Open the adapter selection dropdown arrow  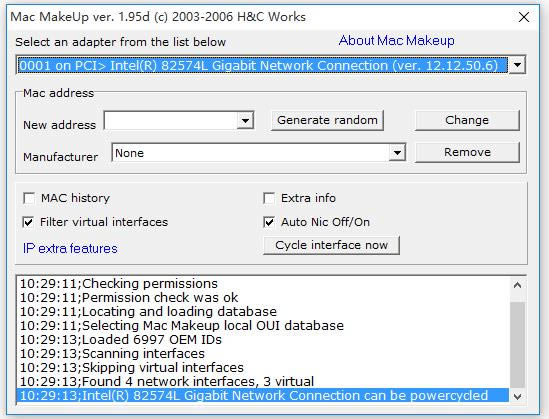pos(517,65)
